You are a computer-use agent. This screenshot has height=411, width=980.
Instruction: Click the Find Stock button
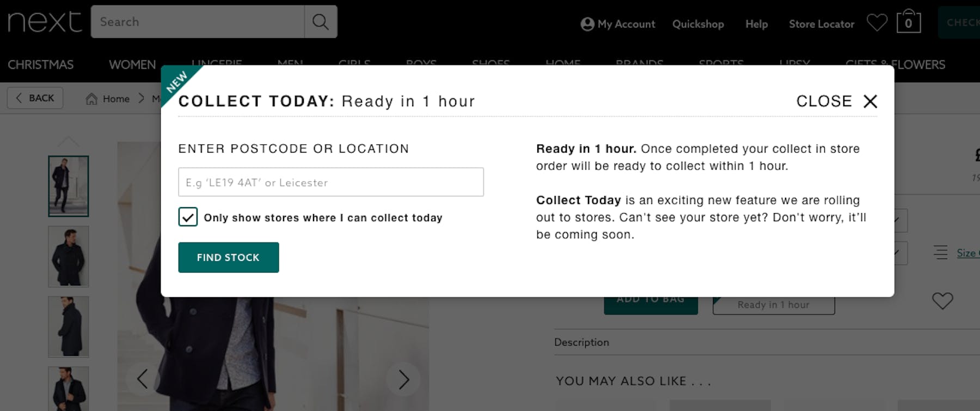(229, 257)
